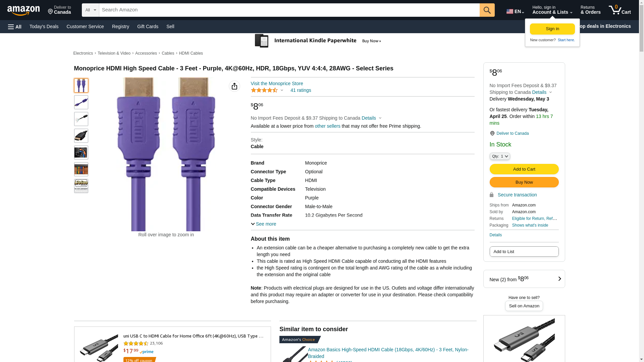Viewport: 644px width, 362px height.
Task: Open the search category All dropdown
Action: pyautogui.click(x=91, y=10)
